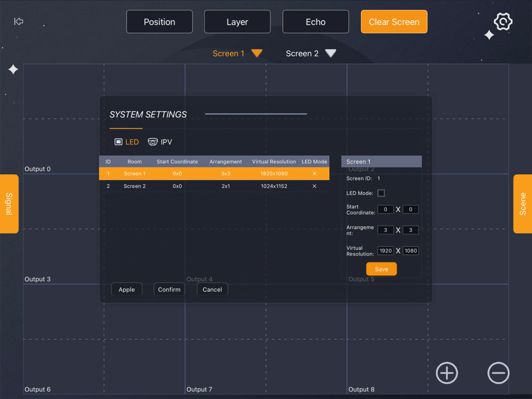532x399 pixels.
Task: Select the Screen 1 row Room cell
Action: [x=135, y=174]
